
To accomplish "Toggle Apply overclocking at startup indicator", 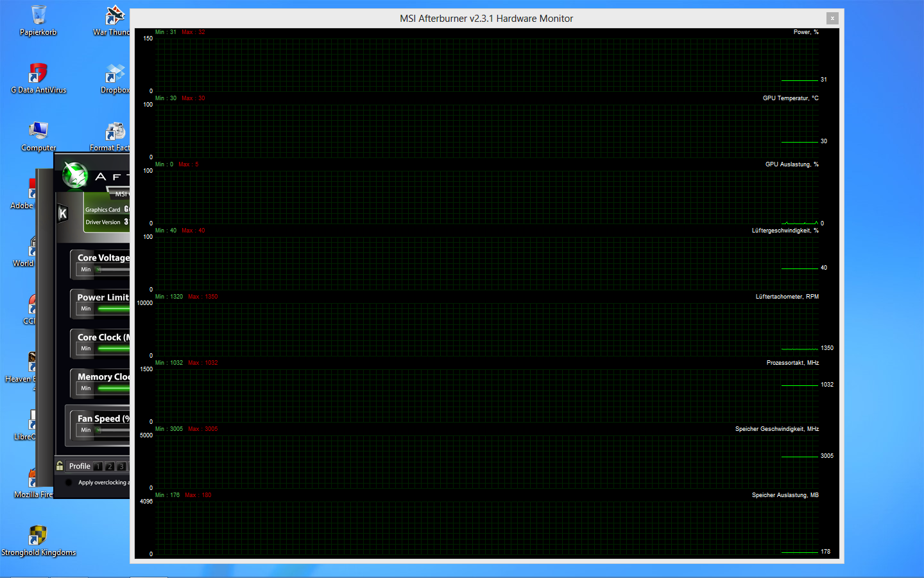I will tap(69, 482).
